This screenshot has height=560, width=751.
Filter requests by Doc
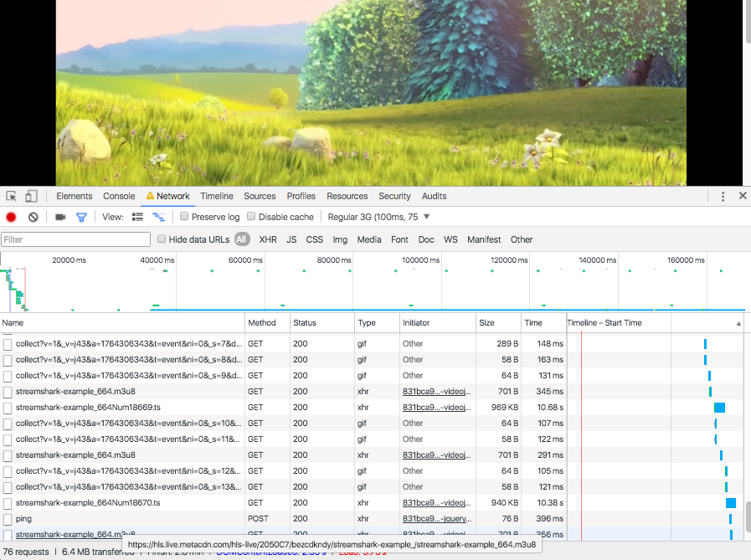pos(426,239)
